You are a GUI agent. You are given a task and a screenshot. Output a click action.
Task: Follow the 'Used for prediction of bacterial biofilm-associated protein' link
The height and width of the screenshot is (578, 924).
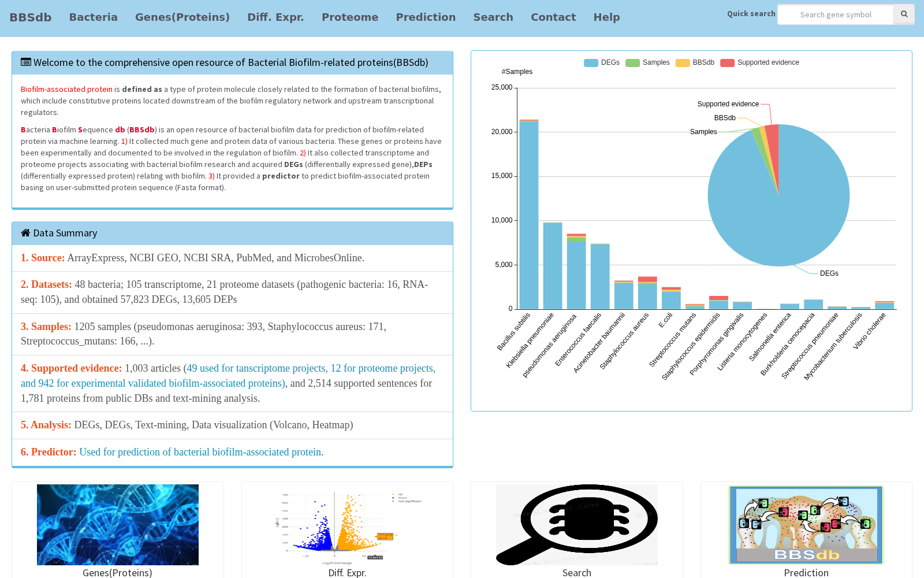pos(200,452)
